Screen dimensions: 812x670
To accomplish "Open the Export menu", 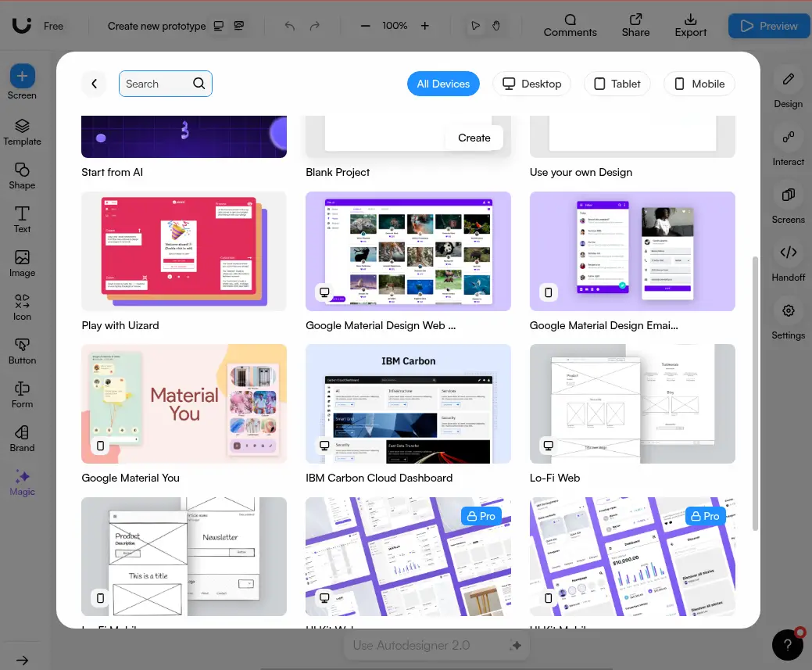I will [690, 25].
